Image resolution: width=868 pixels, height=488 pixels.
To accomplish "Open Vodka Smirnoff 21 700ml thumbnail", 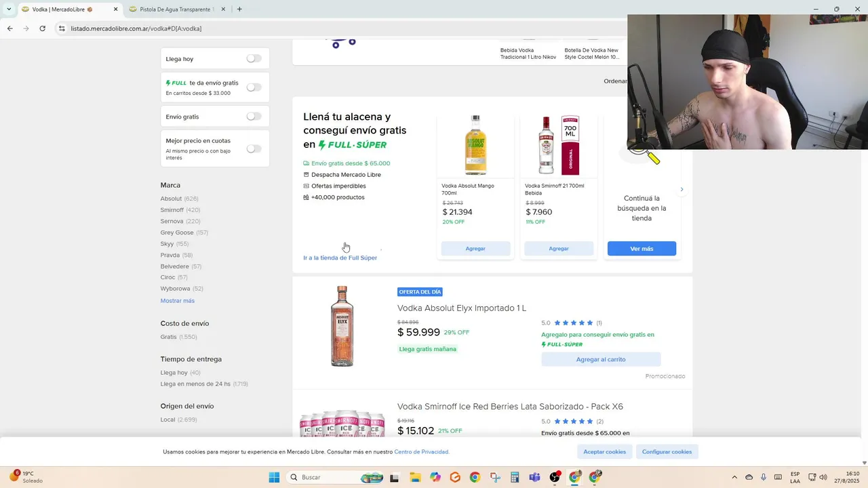I will [x=559, y=146].
